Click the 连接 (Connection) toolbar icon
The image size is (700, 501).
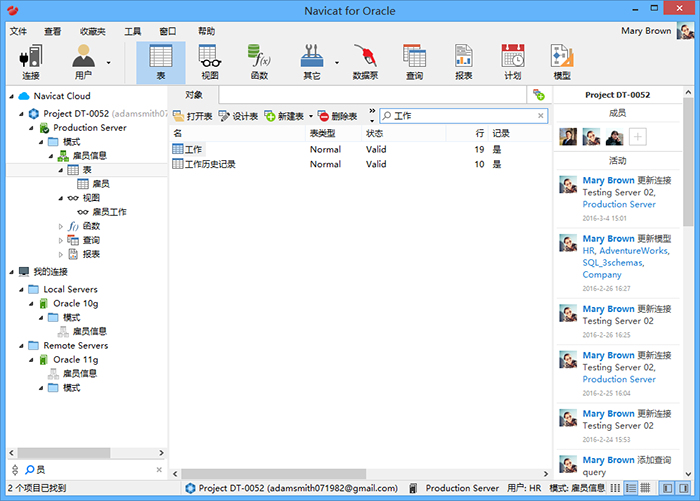tap(30, 61)
